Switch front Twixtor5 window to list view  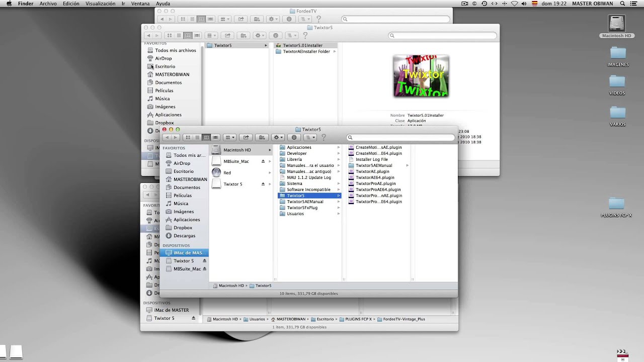(x=197, y=137)
